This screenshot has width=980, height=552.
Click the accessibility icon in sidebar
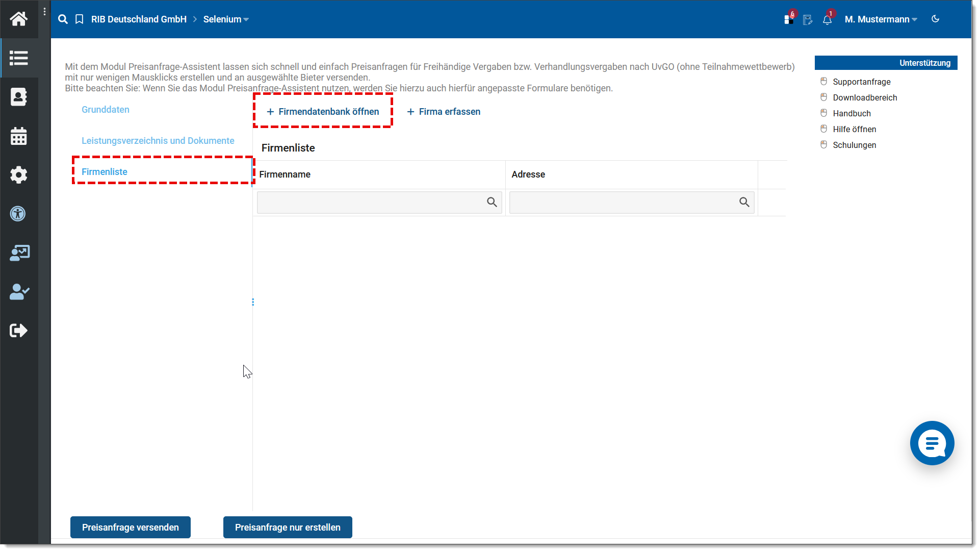18,214
